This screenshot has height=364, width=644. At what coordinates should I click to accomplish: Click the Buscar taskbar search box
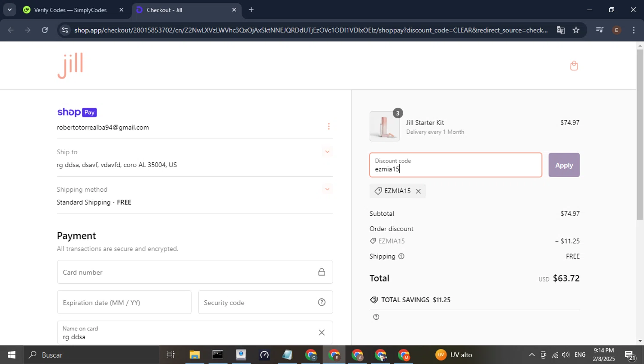coord(91,355)
